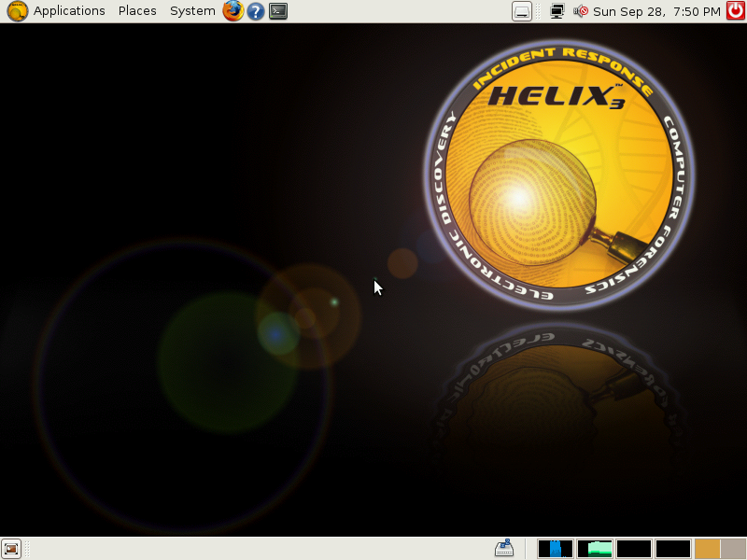Open the blue Help question-mark icon

[x=256, y=11]
